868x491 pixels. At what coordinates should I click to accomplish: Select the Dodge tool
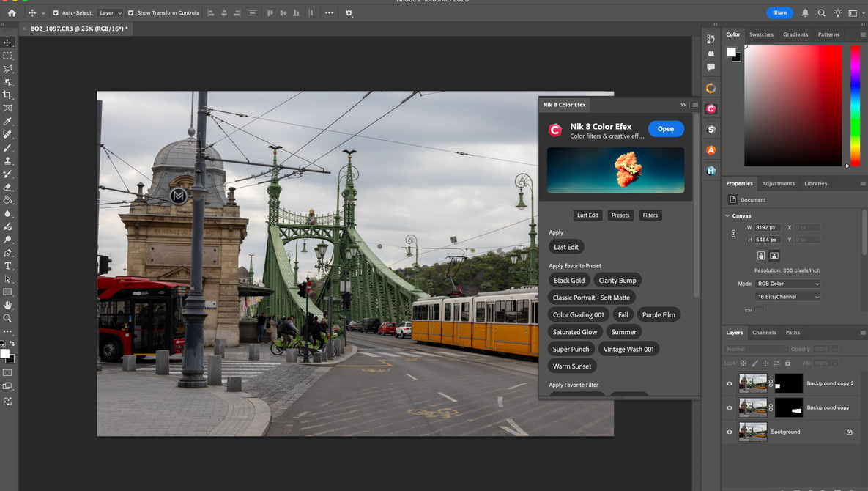pyautogui.click(x=8, y=240)
